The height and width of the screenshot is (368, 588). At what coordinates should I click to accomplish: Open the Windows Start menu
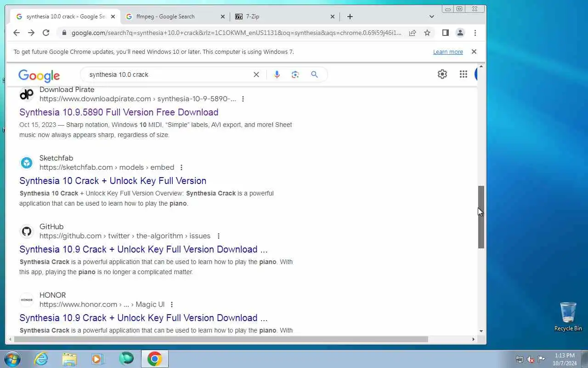point(12,359)
